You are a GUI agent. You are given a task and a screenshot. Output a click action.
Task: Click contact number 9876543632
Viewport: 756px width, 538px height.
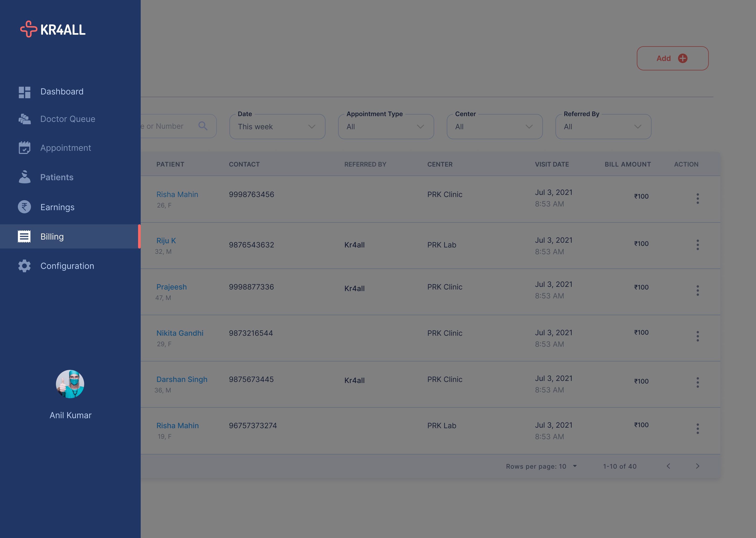point(251,245)
